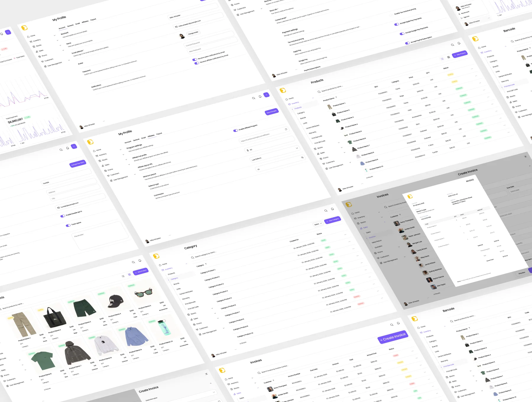Click purple plus icon on Affiliates screen header

point(267,95)
